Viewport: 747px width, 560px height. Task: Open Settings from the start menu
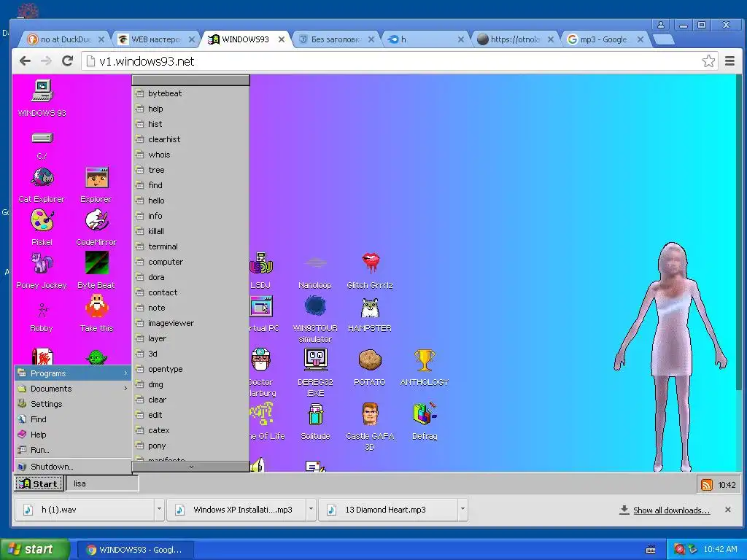(x=73, y=404)
